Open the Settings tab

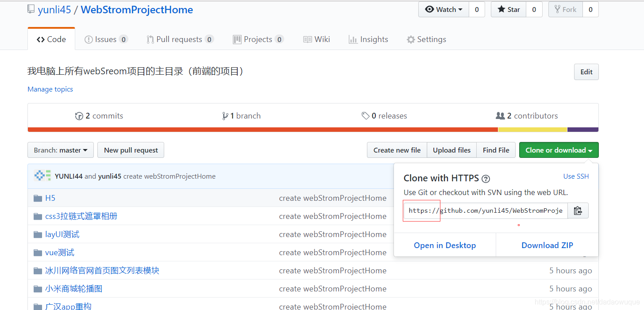(426, 39)
